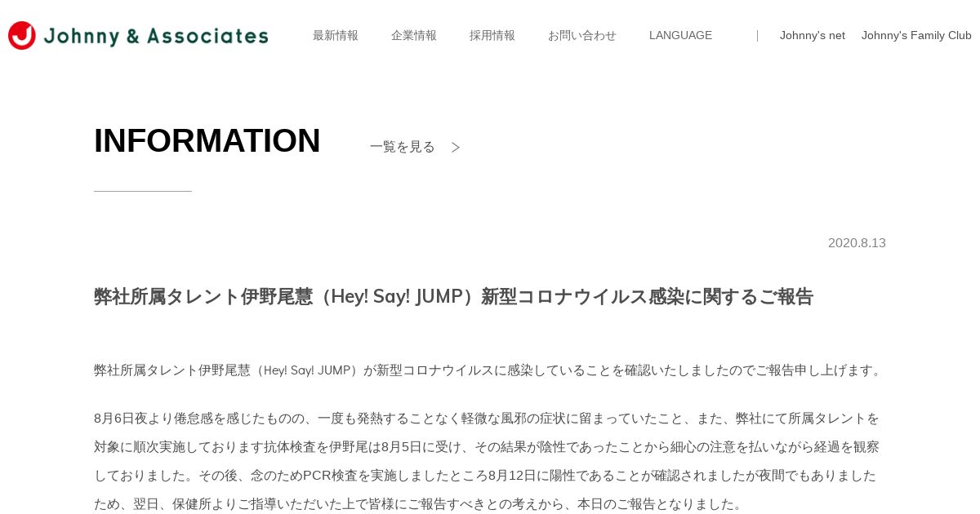Click the paragraph starting 弊社所属タレント伊野尾慧
Image resolution: width=980 pixels, height=514 pixels.
pyautogui.click(x=489, y=370)
